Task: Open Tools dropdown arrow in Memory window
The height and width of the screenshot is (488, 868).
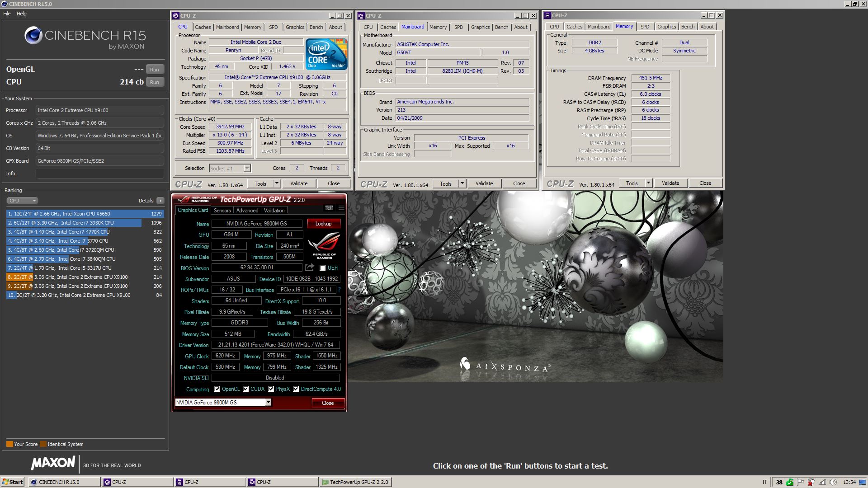Action: pos(649,183)
